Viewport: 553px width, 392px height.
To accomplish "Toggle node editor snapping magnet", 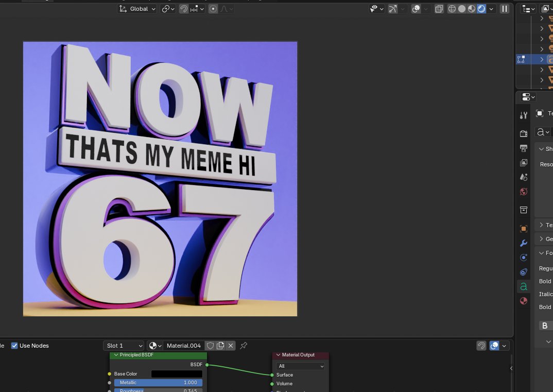I will [481, 346].
